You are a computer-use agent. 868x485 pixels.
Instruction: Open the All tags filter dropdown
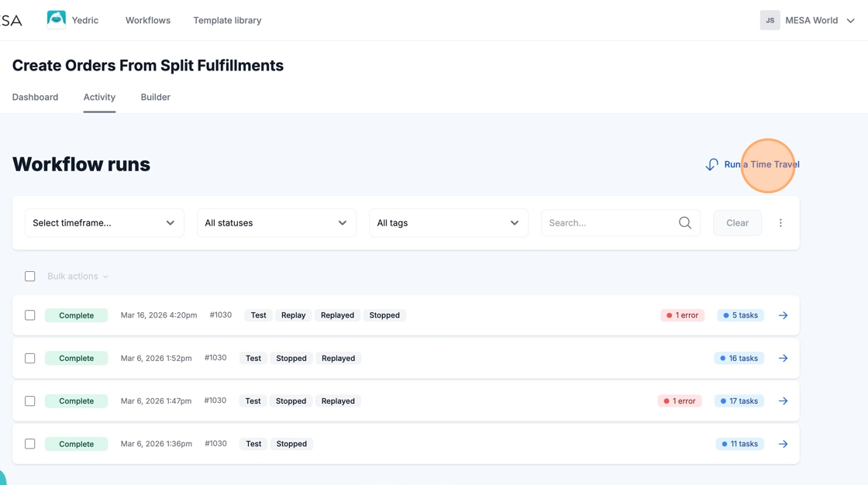449,223
